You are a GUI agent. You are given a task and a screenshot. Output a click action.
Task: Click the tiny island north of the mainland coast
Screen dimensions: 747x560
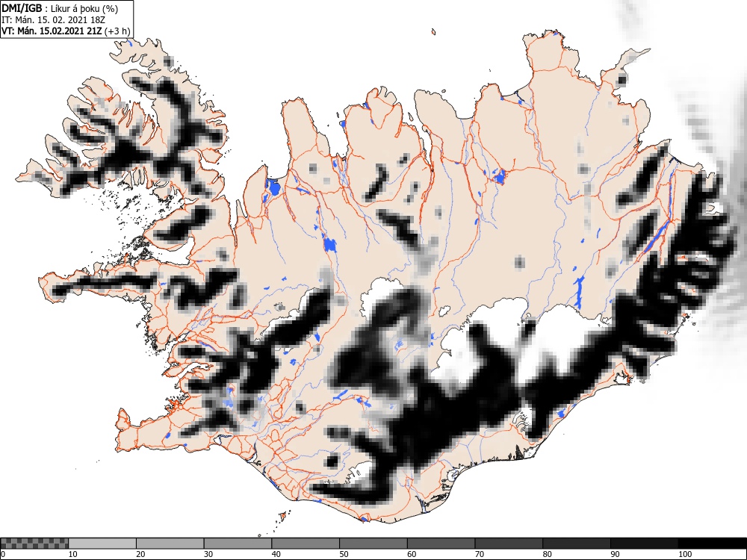pos(433,32)
